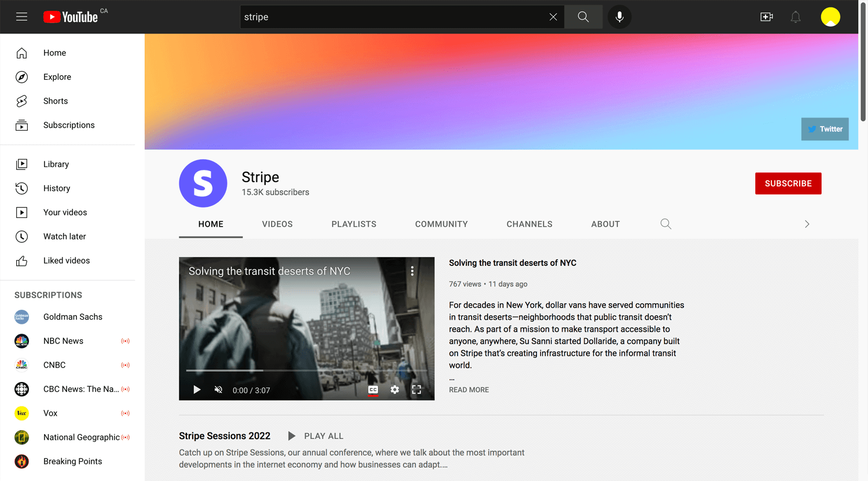This screenshot has width=868, height=481.
Task: Open Watch later in sidebar
Action: 68,236
